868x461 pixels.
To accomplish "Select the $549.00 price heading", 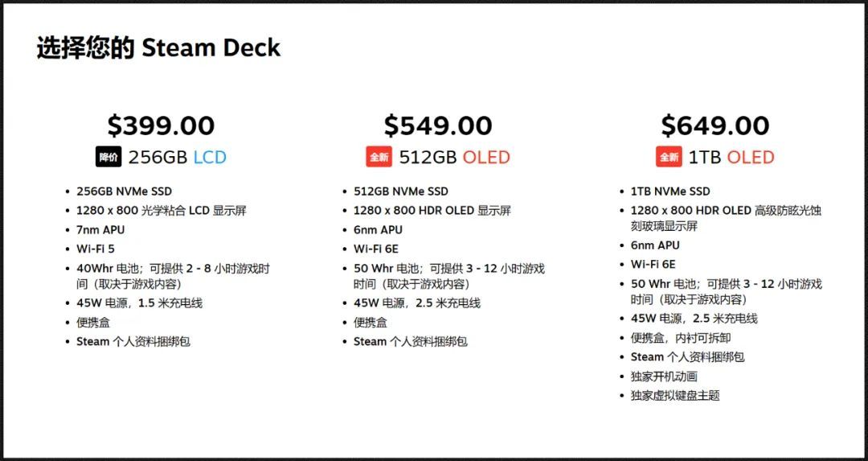I will click(x=438, y=126).
